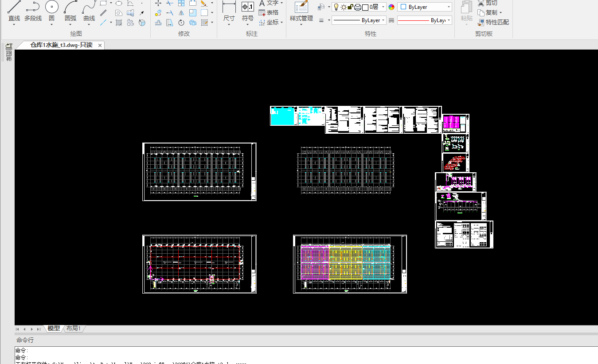Open the 符号 symbol annotation tool
598x364 pixels.
coord(248,10)
